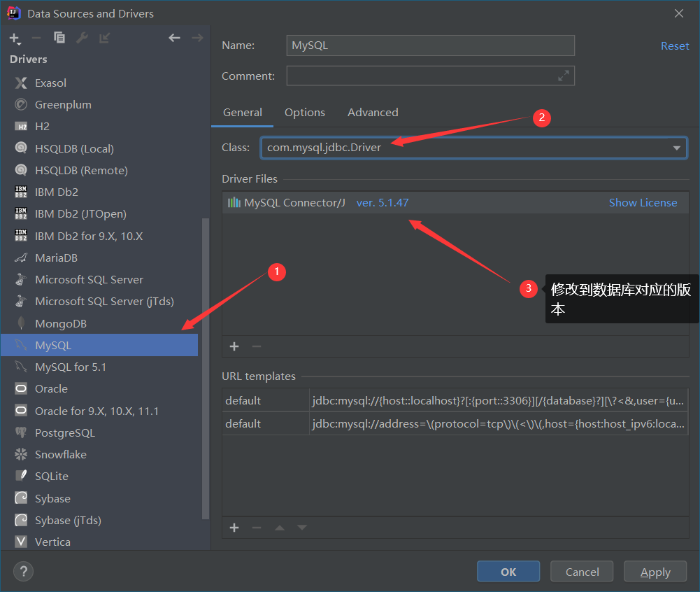Click the Microsoft SQL Server icon
Image resolution: width=700 pixels, height=592 pixels.
tap(21, 280)
